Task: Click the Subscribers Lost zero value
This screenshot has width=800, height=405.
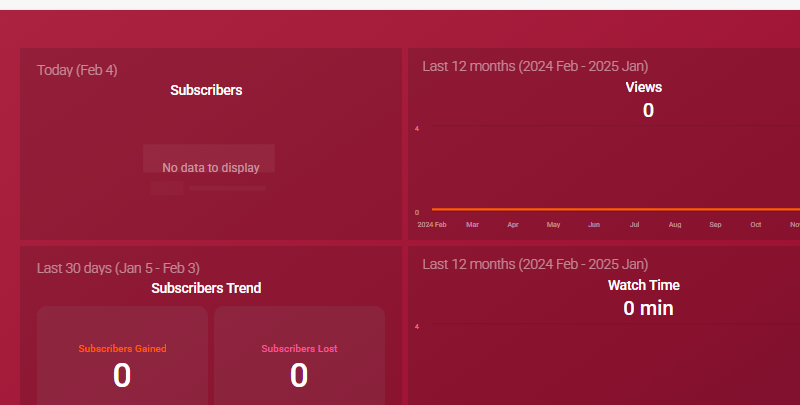Action: coord(299,375)
